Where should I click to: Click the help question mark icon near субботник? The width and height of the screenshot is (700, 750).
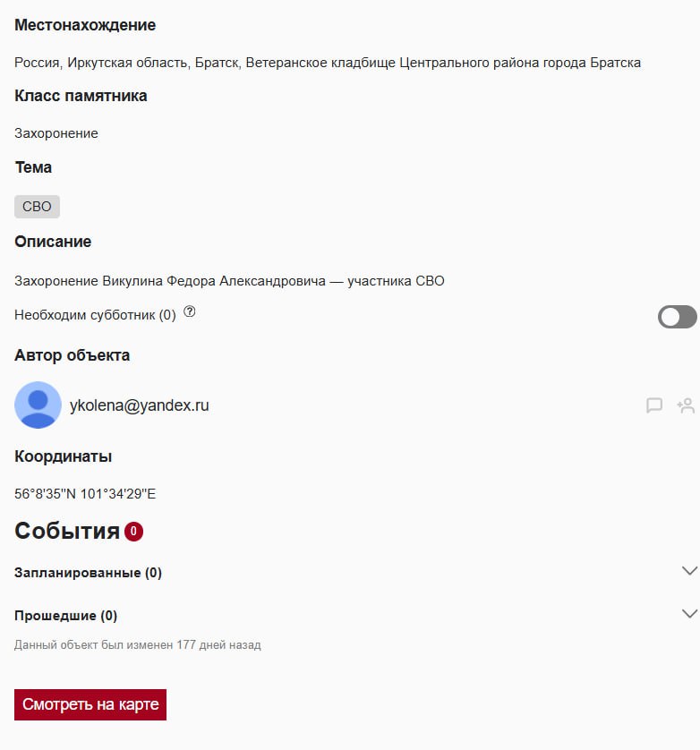point(189,313)
